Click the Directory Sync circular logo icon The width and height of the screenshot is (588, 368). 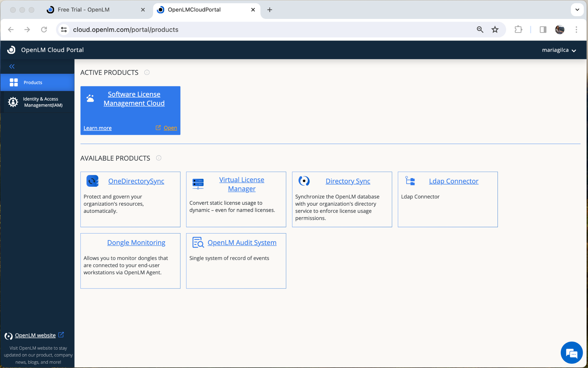click(x=304, y=181)
